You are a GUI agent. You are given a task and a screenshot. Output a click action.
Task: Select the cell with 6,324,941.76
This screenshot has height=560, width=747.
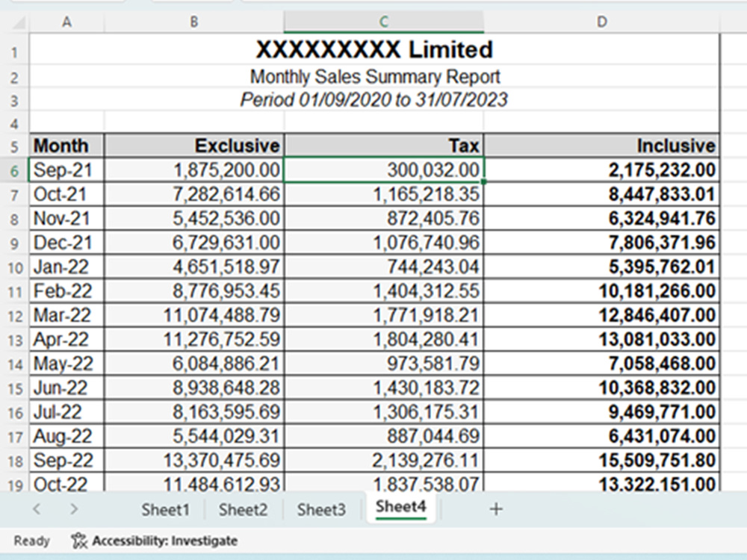(x=601, y=219)
